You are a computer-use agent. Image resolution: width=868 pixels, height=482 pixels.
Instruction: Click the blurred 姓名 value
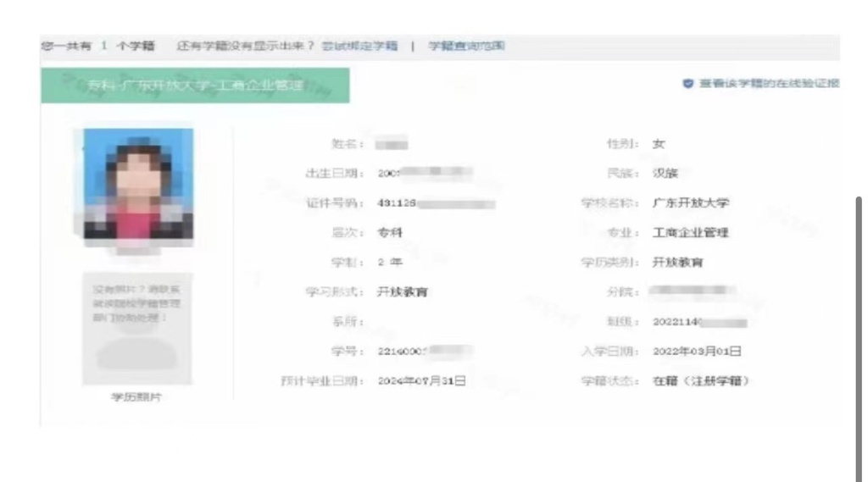(392, 145)
